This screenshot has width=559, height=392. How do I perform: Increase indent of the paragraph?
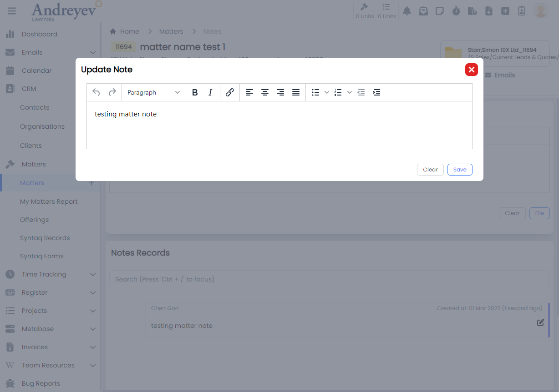pos(376,92)
